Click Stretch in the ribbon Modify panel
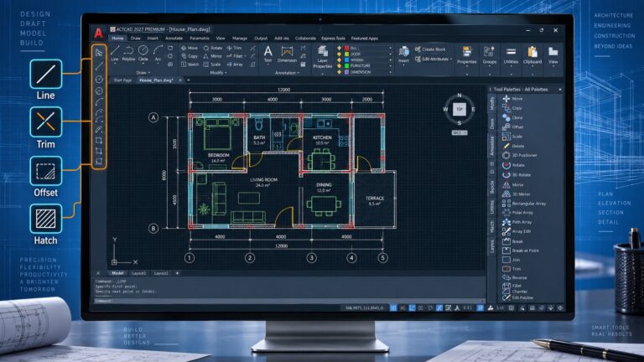 click(x=190, y=65)
